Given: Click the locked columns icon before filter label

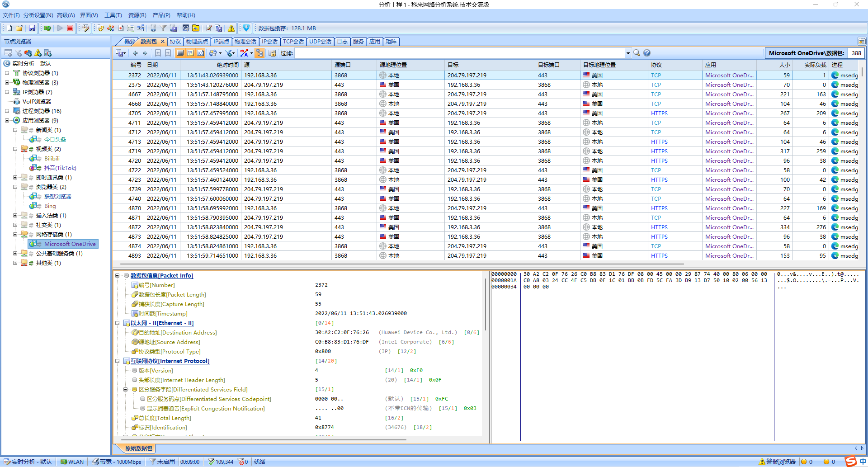Looking at the screenshot, I should pyautogui.click(x=272, y=53).
